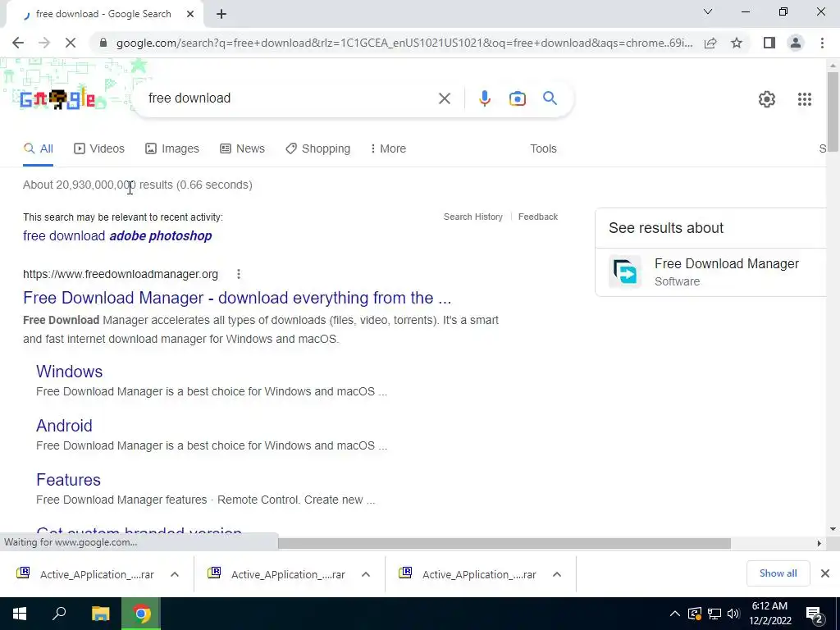
Task: Open the network tray icon
Action: point(714,614)
